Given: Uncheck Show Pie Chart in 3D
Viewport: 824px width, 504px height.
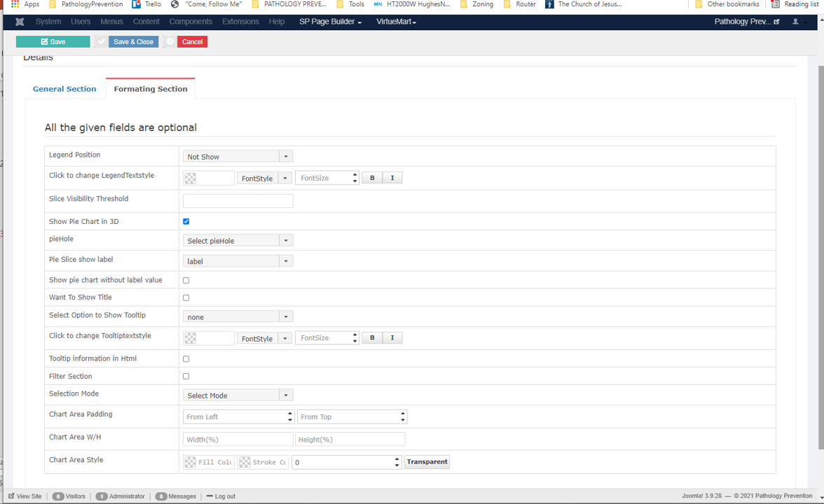Looking at the screenshot, I should (186, 221).
